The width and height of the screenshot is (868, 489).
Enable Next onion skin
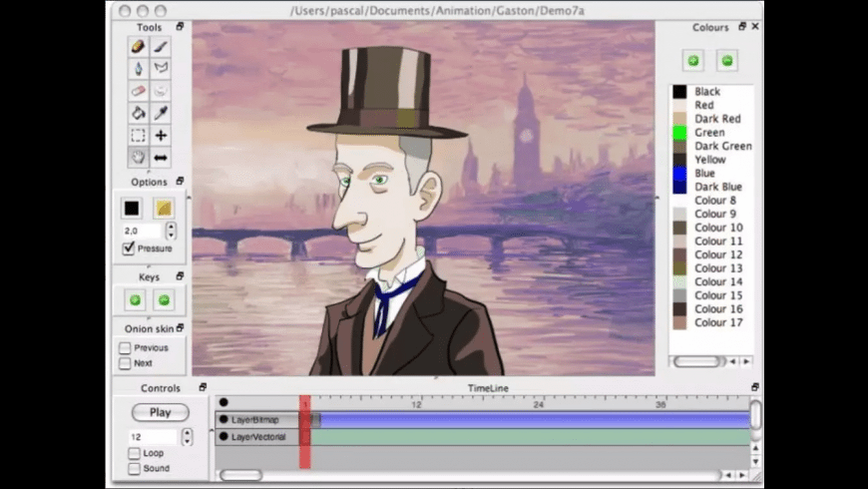pos(125,363)
